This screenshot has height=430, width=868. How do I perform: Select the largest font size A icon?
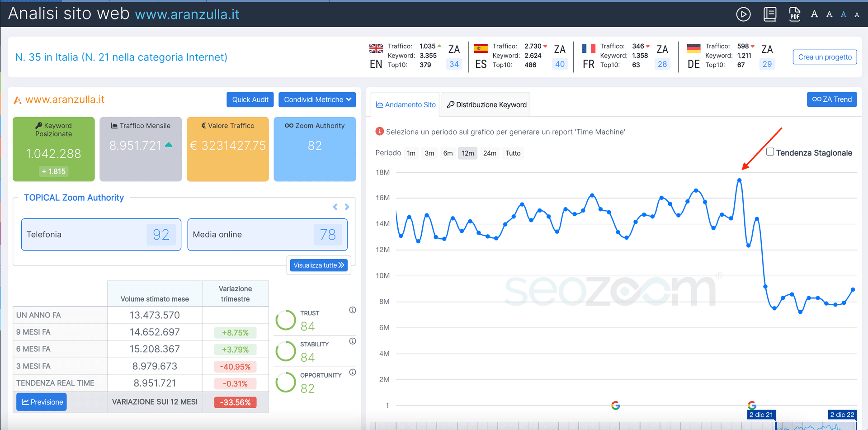pyautogui.click(x=814, y=14)
